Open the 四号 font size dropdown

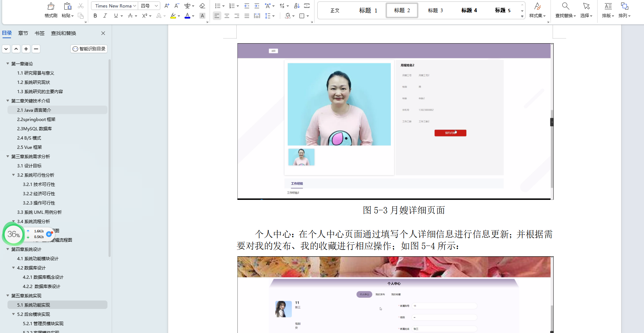(146, 6)
